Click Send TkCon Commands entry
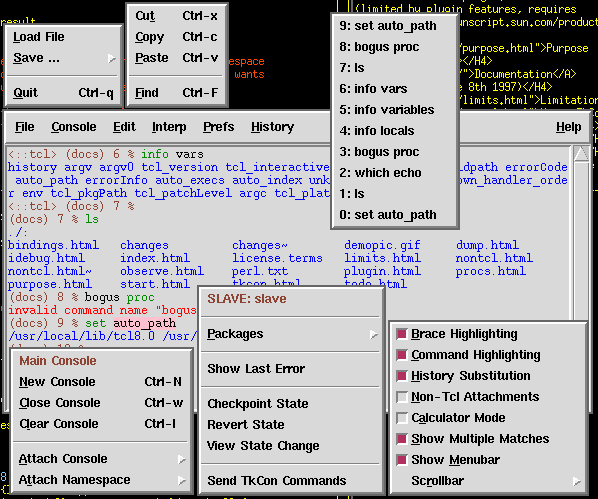Image resolution: width=598 pixels, height=499 pixels. (x=291, y=481)
